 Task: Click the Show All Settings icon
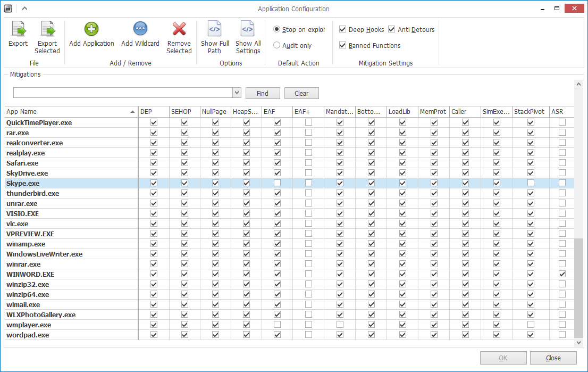[248, 29]
